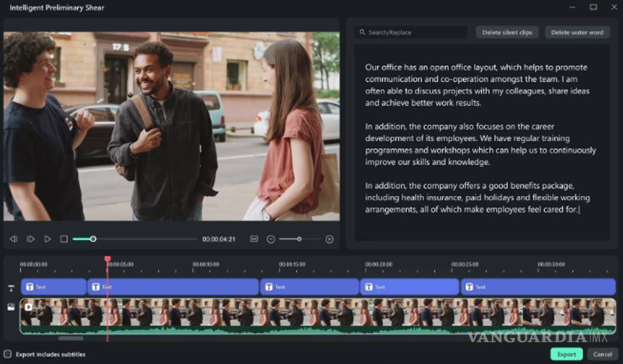Step back one frame
The width and height of the screenshot is (623, 364).
14,239
